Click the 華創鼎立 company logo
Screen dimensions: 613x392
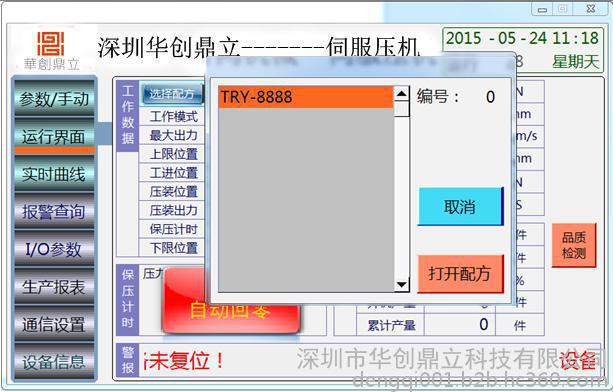tap(52, 51)
